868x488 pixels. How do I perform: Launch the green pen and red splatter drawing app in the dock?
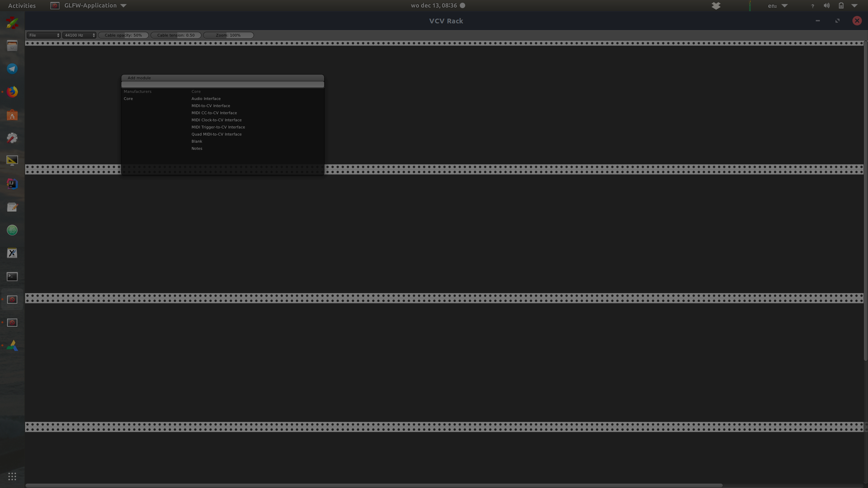pyautogui.click(x=12, y=23)
